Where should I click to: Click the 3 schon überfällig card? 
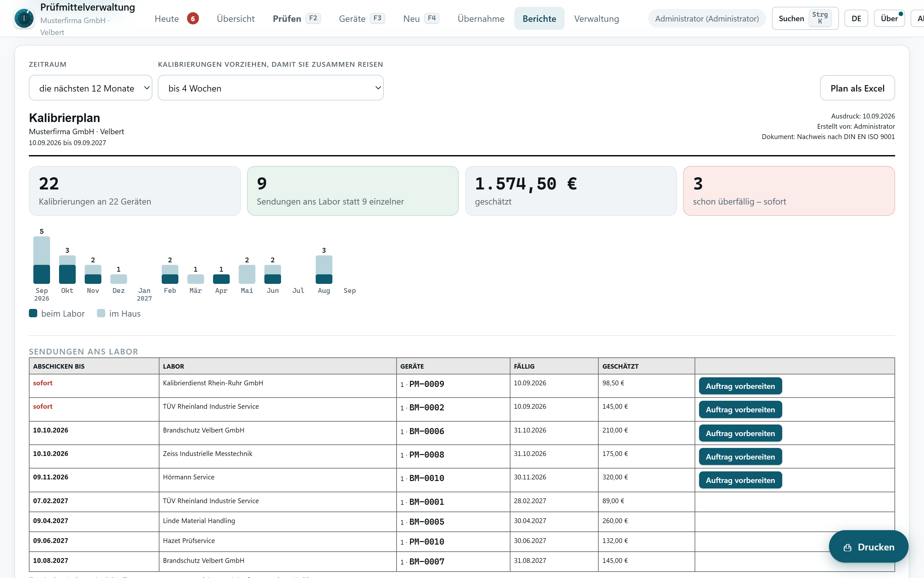[x=789, y=191]
